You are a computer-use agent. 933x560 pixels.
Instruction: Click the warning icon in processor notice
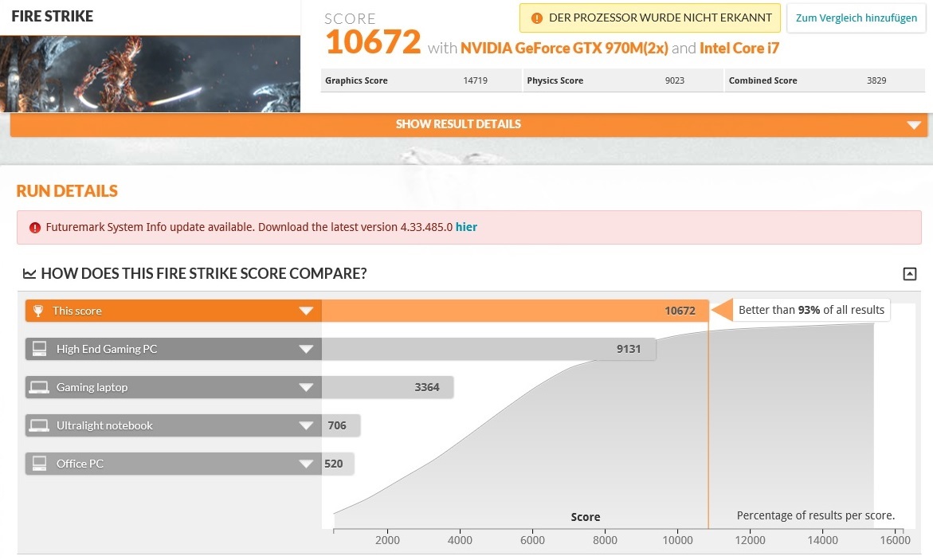pos(537,18)
